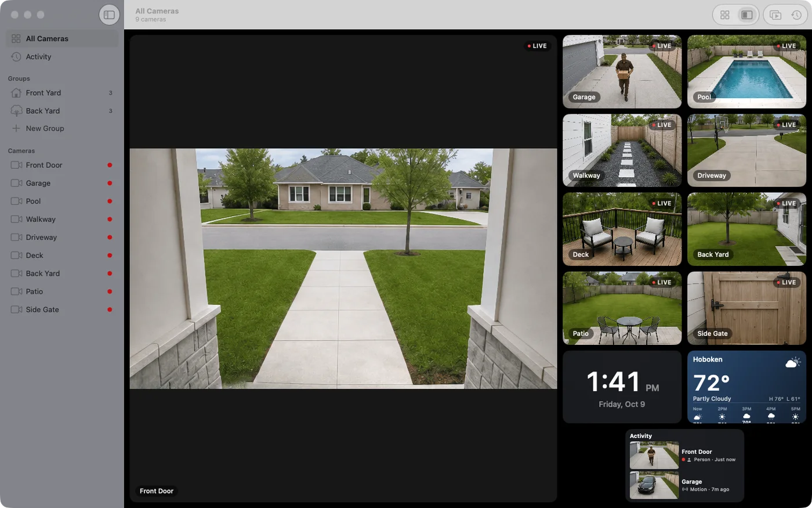812x508 pixels.
Task: Select Patio in the Cameras list
Action: (62, 291)
